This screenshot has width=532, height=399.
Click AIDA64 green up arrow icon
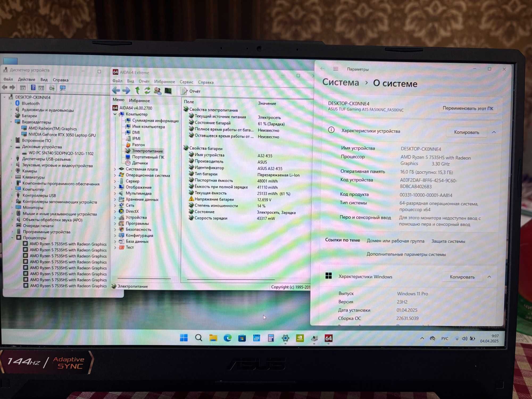coord(138,90)
